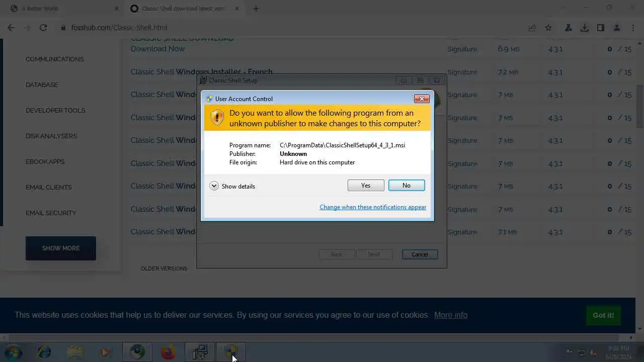This screenshot has width=644, height=362.
Task: Reload the fosshub page
Action: pos(43,28)
